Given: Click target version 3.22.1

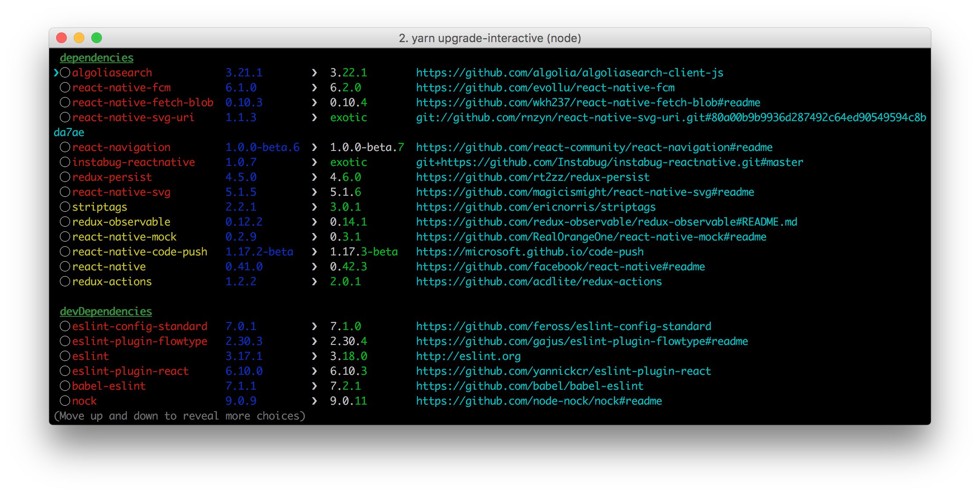Looking at the screenshot, I should [x=349, y=73].
